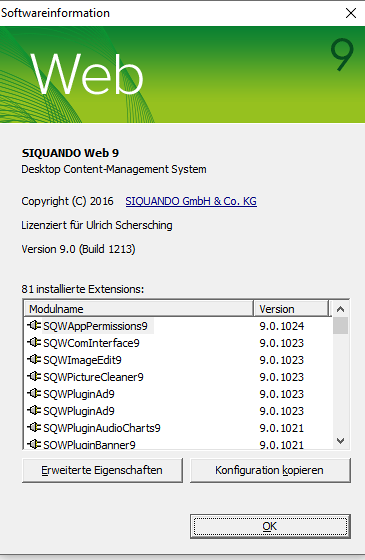
Task: Click plug icon beside SQWComInterface9
Action: 34,342
